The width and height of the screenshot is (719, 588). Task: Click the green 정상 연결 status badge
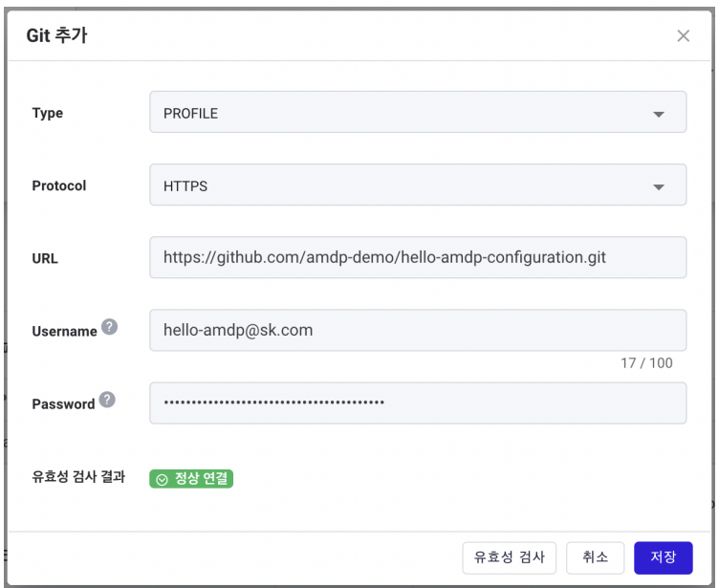click(x=191, y=479)
